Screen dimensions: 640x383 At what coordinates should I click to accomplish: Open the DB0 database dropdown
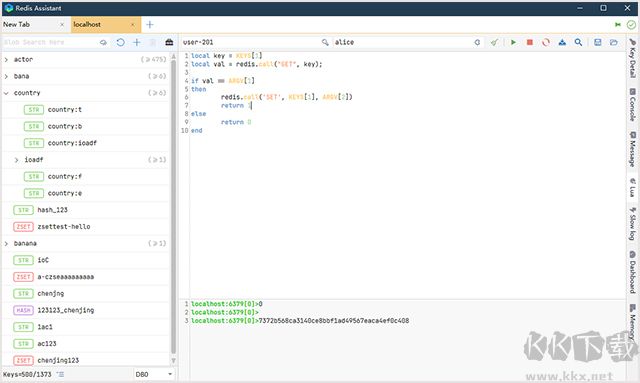[154, 374]
